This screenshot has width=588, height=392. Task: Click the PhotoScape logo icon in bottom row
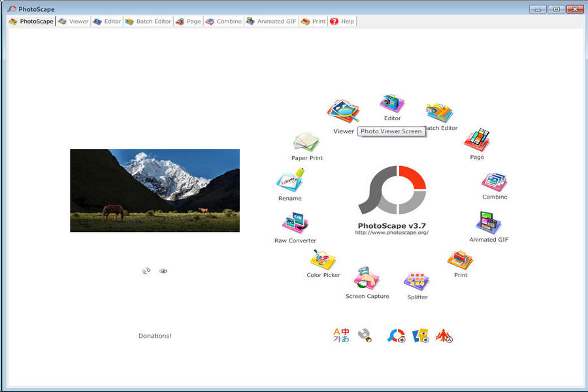click(397, 335)
